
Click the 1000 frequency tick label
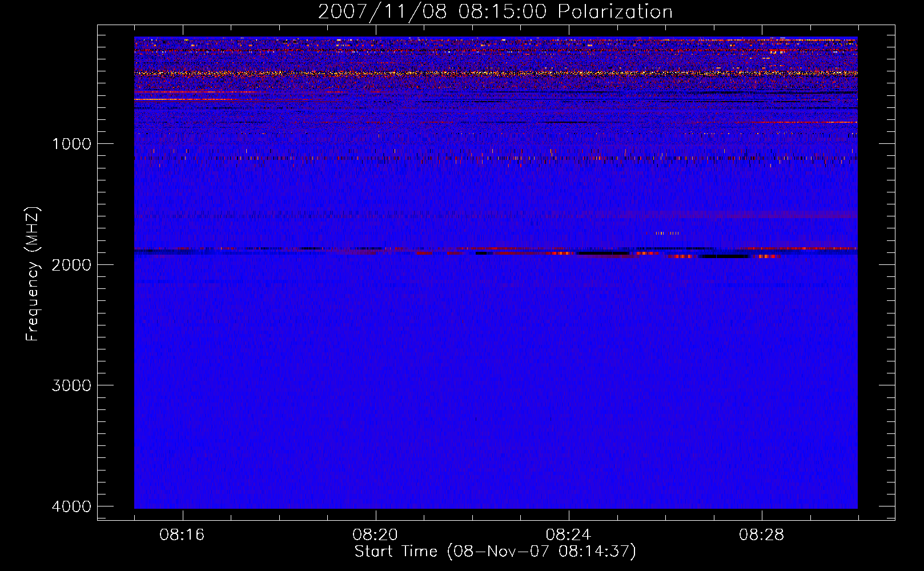[x=72, y=143]
